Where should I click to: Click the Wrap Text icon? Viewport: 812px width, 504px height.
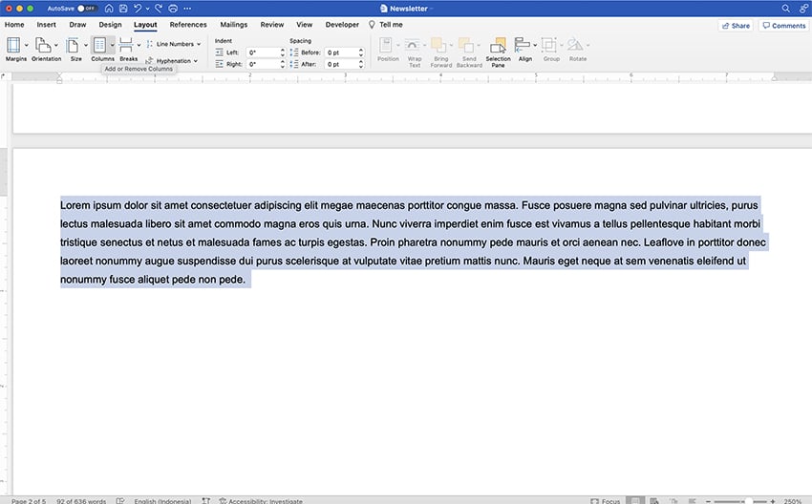coord(413,45)
